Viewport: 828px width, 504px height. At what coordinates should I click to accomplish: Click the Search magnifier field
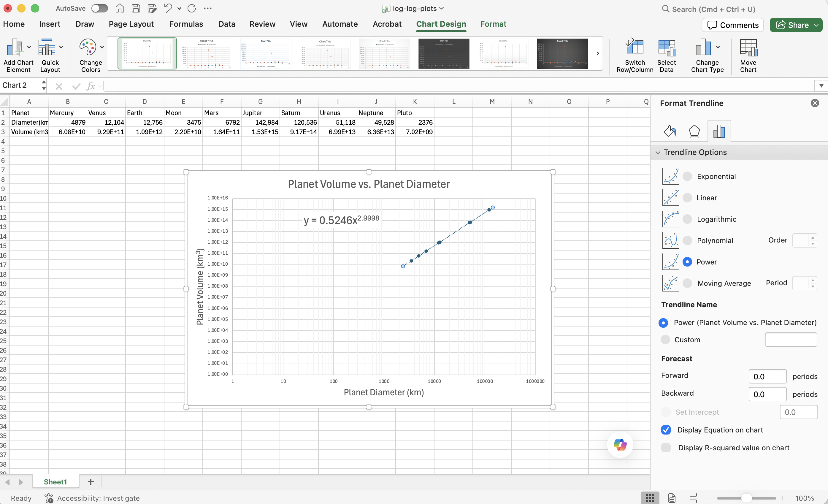(708, 9)
